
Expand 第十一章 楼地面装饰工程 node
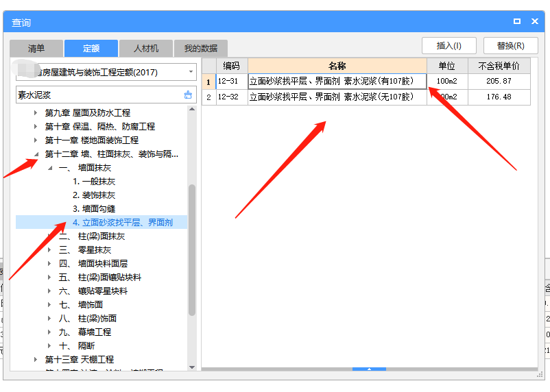click(x=36, y=140)
